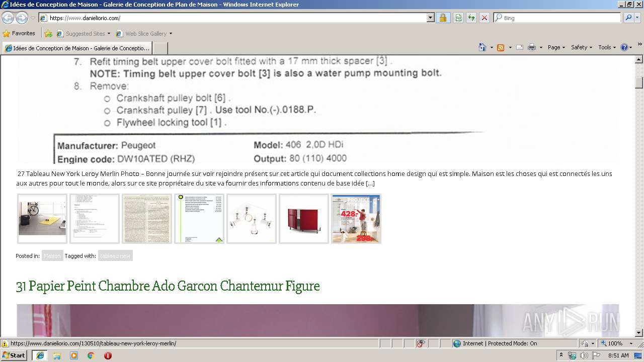Click the 8:51 AM clock
This screenshot has width=644, height=362.
pos(618,355)
